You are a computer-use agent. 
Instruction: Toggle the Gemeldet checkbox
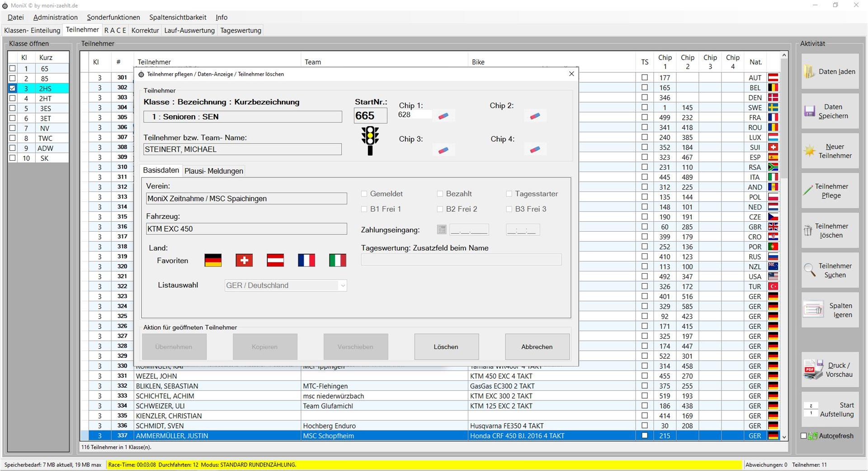point(364,194)
